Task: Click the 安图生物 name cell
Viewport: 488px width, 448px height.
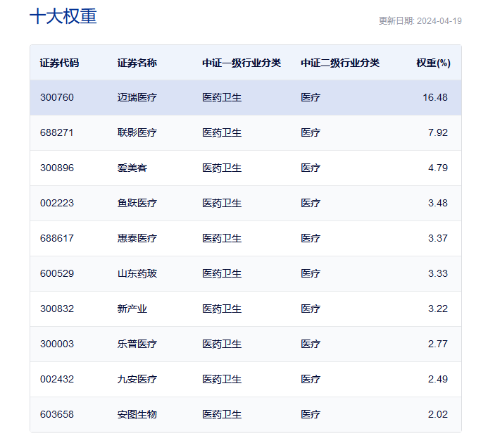Action: 137,414
